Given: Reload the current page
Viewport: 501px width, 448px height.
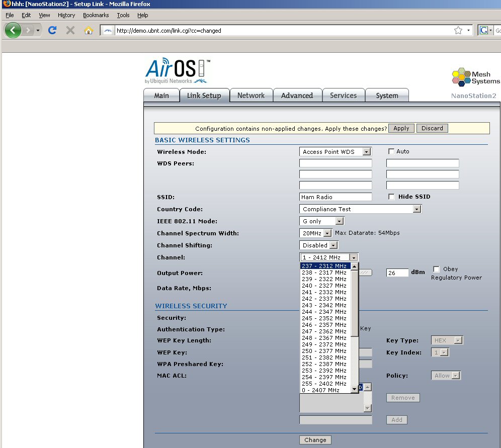Looking at the screenshot, I should 52,30.
